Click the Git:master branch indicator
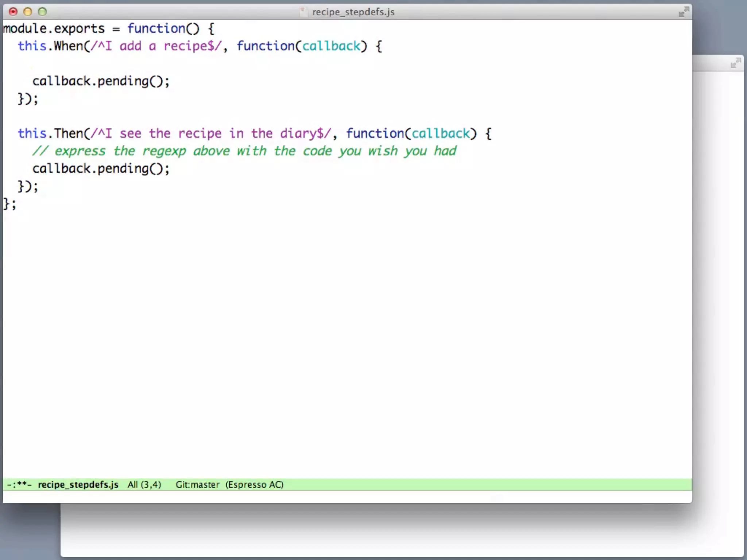 [x=197, y=485]
